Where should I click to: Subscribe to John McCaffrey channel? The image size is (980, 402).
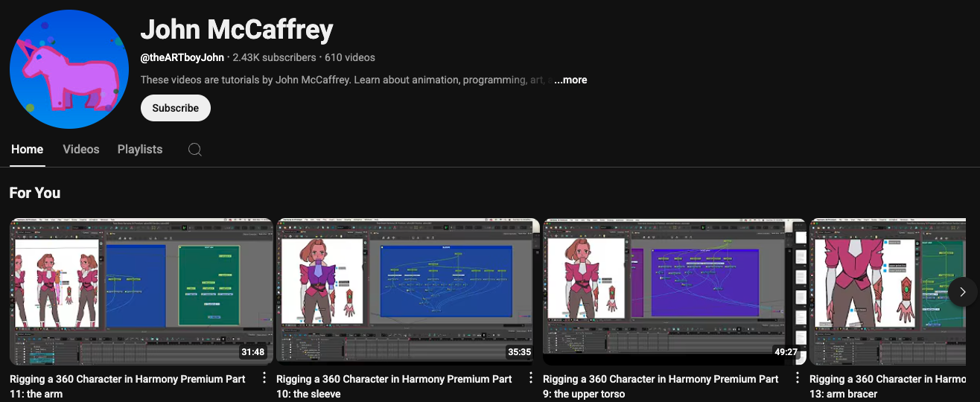point(176,108)
